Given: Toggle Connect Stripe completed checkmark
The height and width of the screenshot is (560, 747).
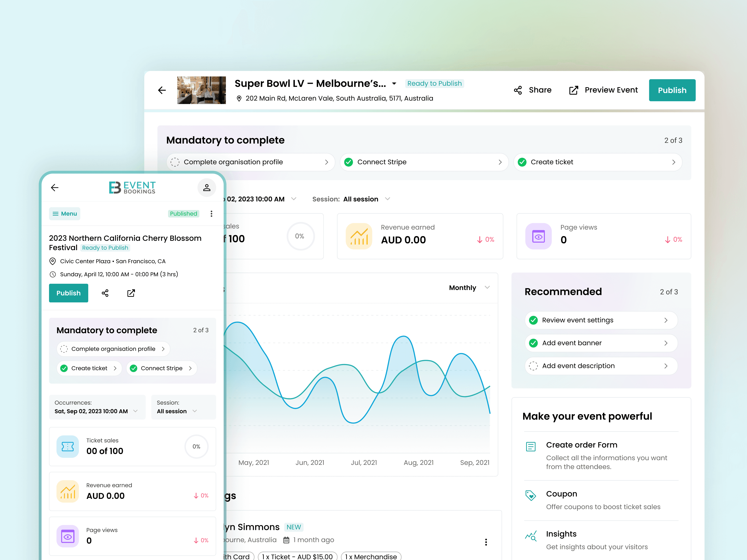Looking at the screenshot, I should click(x=349, y=162).
